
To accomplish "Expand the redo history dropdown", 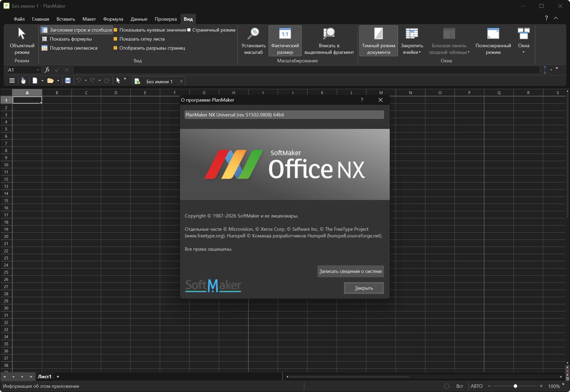I will (x=100, y=81).
